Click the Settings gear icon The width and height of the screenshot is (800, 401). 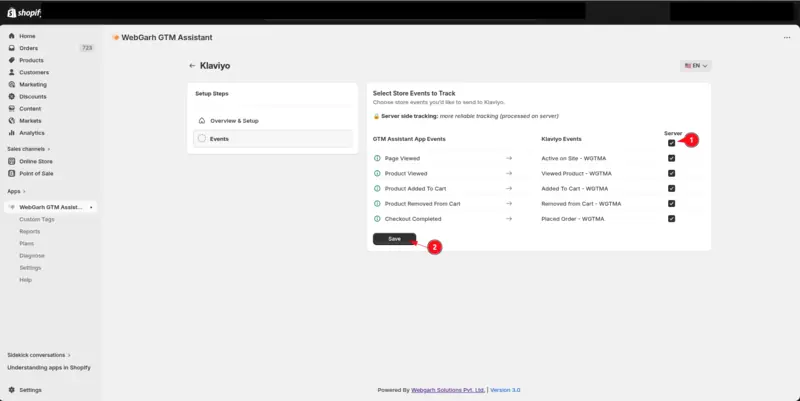(x=12, y=390)
